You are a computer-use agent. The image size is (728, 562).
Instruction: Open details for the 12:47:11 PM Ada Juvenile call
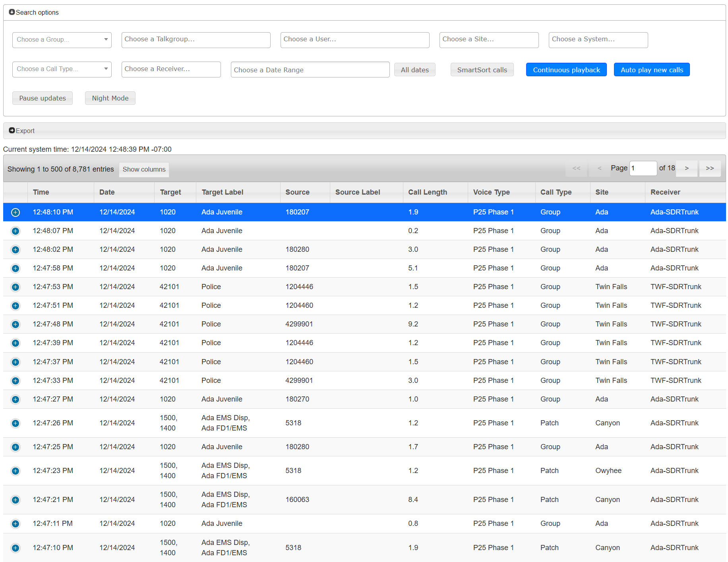[15, 523]
